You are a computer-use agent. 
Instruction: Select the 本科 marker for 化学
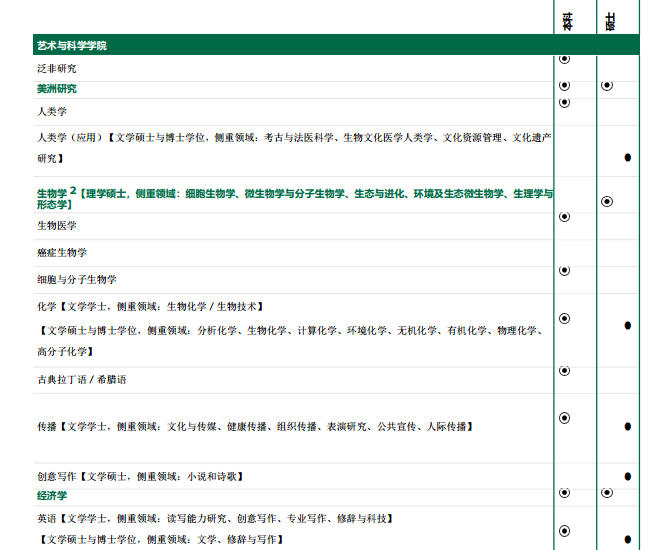pos(565,319)
